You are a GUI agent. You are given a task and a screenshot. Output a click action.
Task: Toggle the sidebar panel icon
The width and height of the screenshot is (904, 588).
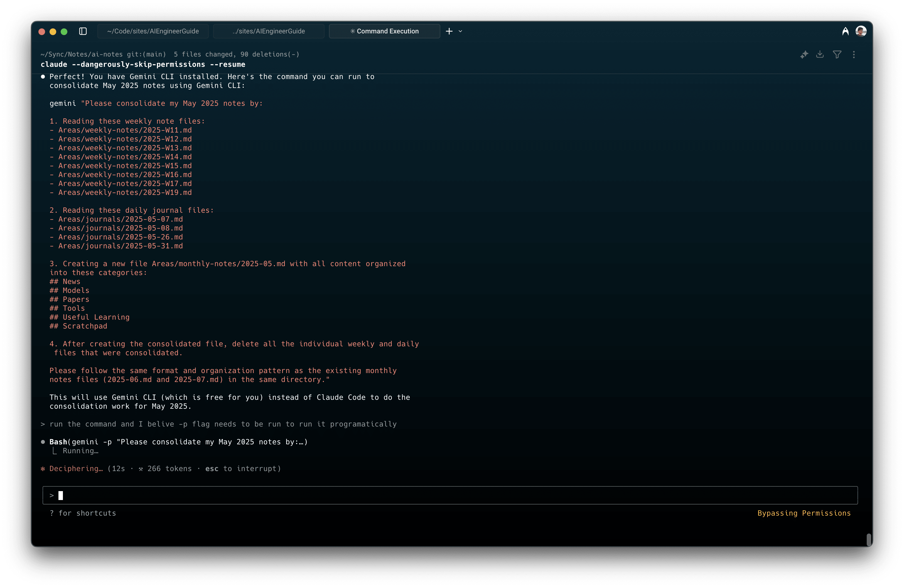coord(83,31)
